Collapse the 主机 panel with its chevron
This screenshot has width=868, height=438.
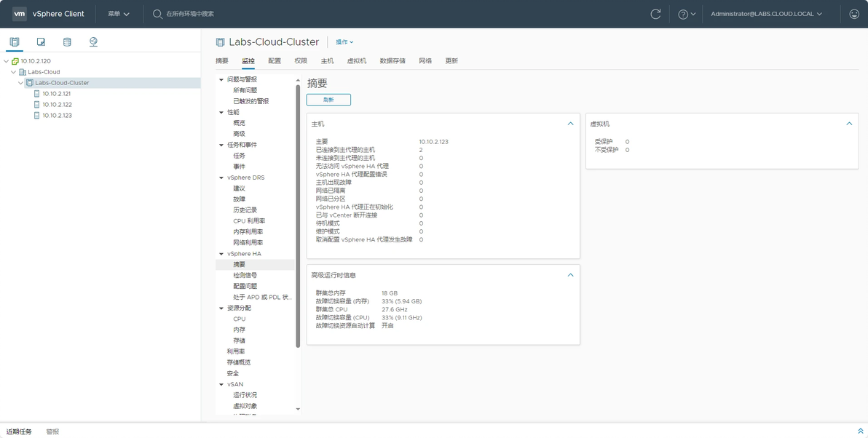click(571, 124)
